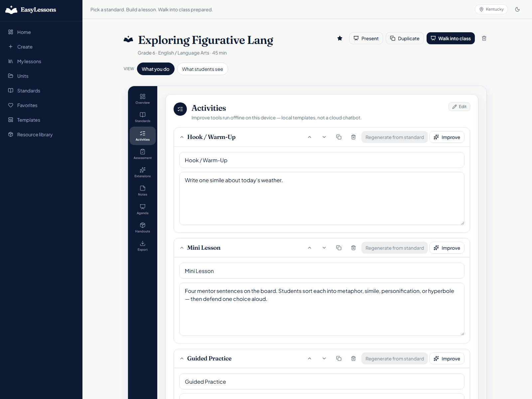This screenshot has height=399, width=532.
Task: Open the Standards section in the lesson rail
Action: (143, 117)
